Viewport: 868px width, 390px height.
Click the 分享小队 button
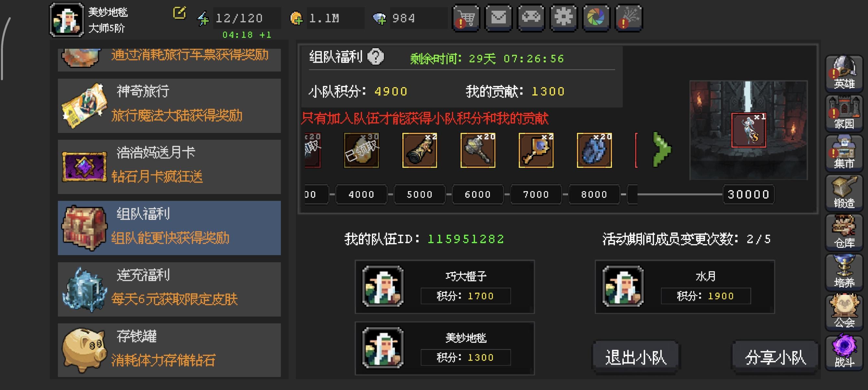click(775, 357)
